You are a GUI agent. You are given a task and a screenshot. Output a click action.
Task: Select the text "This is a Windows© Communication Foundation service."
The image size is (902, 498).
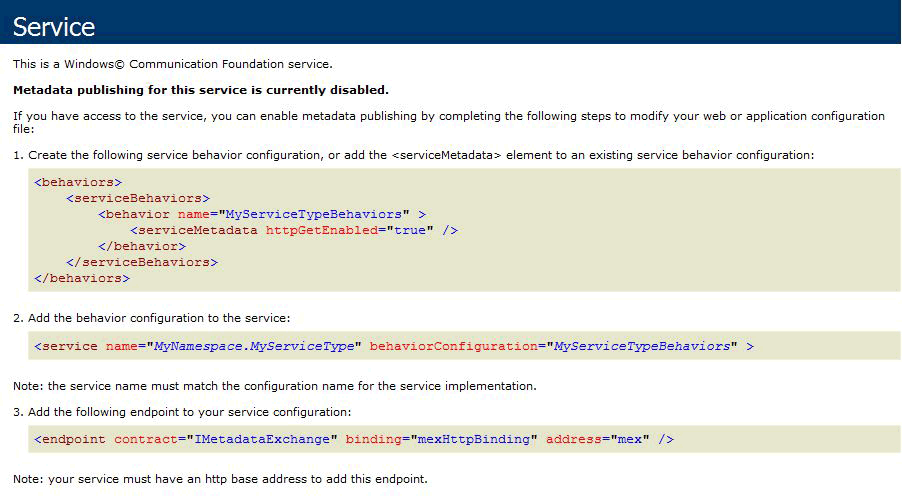tap(173, 64)
